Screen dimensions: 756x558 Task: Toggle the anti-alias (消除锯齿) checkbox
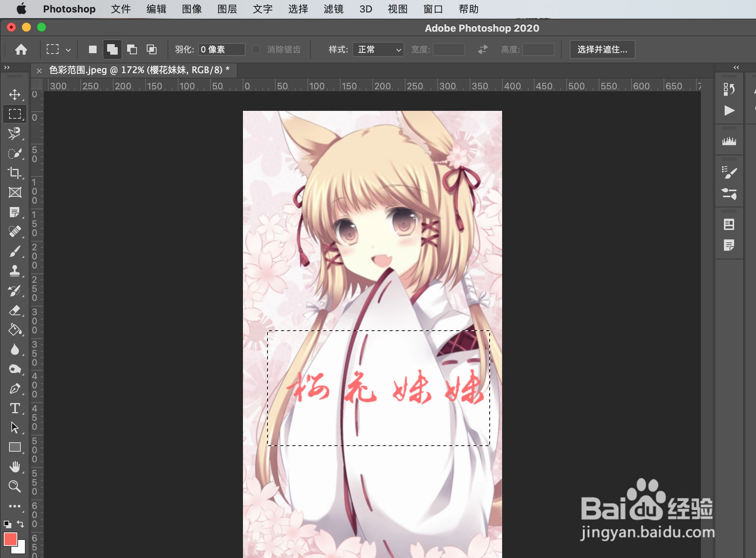(x=256, y=49)
